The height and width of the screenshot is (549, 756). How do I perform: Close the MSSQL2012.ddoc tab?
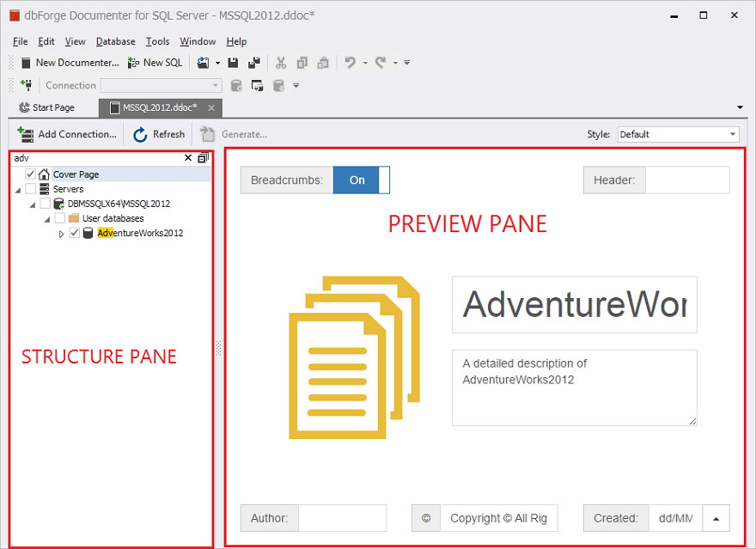click(x=211, y=108)
